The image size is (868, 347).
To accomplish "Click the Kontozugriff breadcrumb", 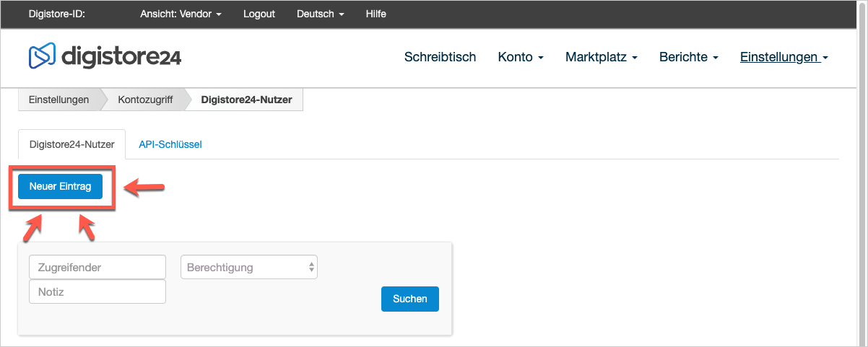I will [x=145, y=100].
